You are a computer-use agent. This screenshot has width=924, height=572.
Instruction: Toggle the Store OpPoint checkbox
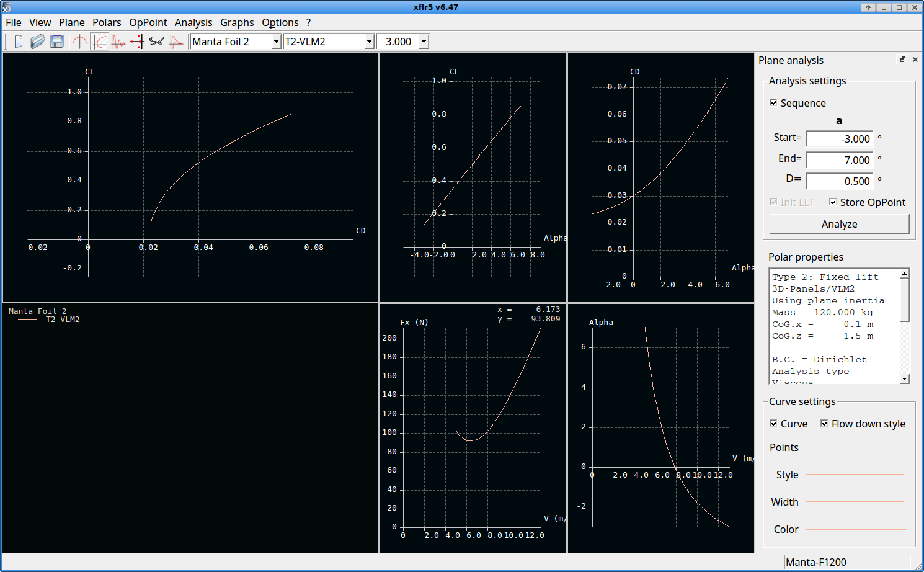pos(833,202)
